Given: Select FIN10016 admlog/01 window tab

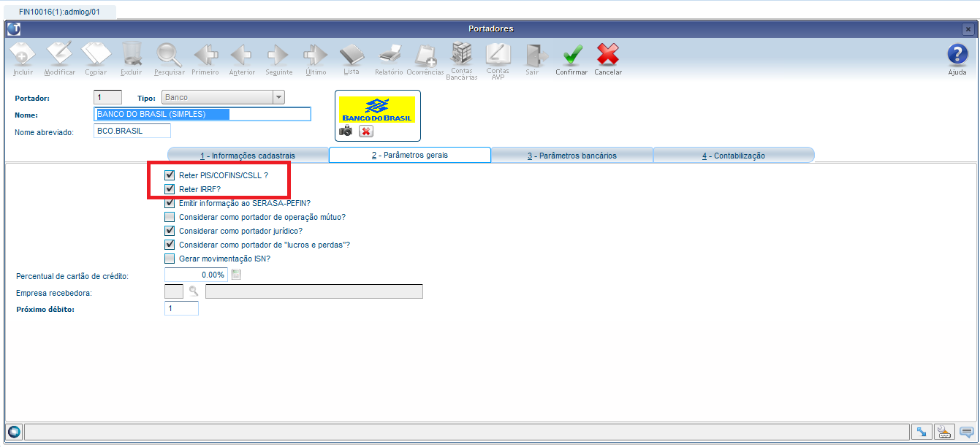Looking at the screenshot, I should (x=59, y=12).
